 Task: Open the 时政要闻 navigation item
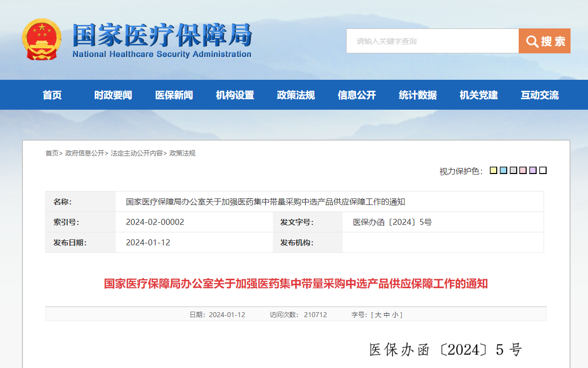click(113, 95)
